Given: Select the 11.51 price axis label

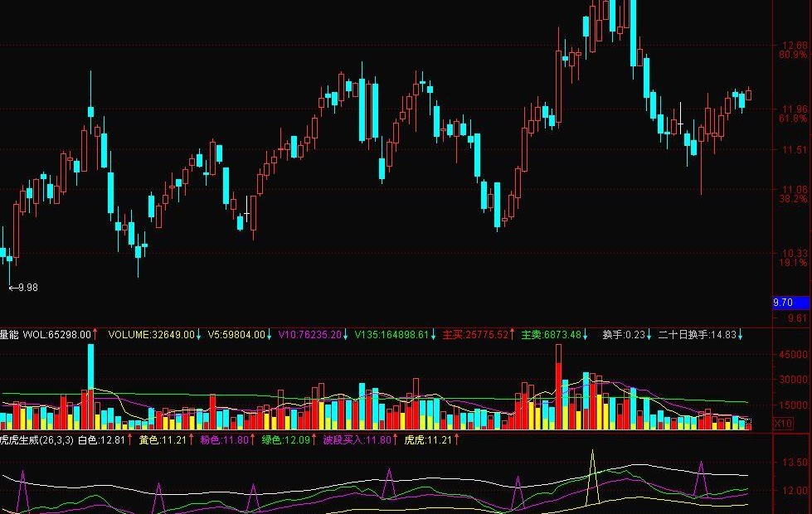Looking at the screenshot, I should (x=795, y=149).
